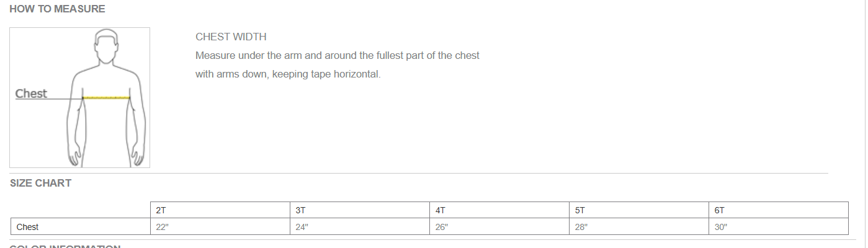
Task: Select the HOW TO MEASURE heading
Action: 57,9
